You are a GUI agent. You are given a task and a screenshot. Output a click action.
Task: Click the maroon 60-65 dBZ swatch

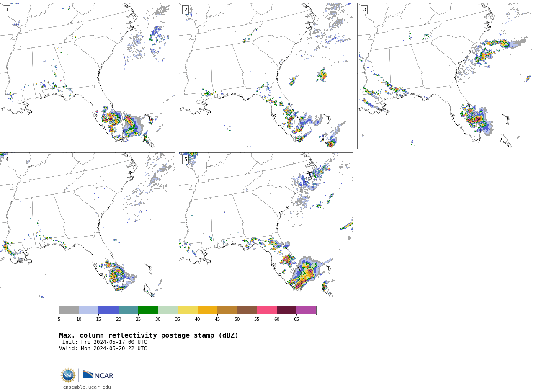click(286, 310)
